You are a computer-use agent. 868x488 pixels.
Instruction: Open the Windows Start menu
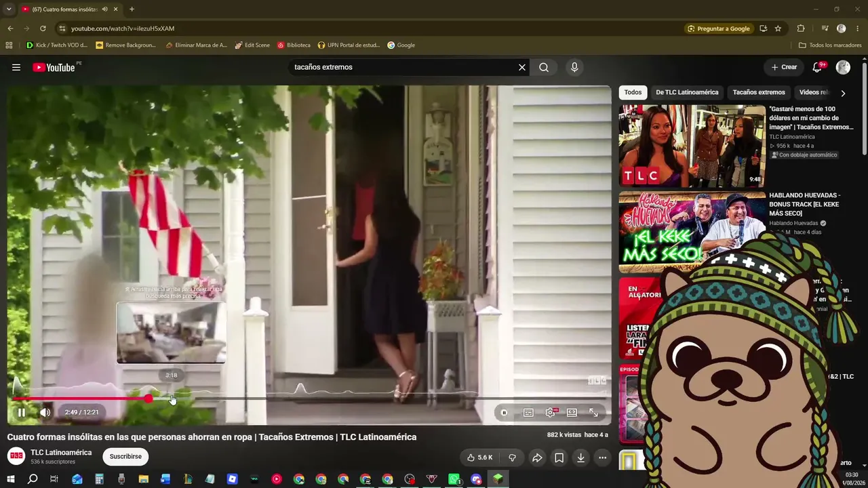click(10, 479)
